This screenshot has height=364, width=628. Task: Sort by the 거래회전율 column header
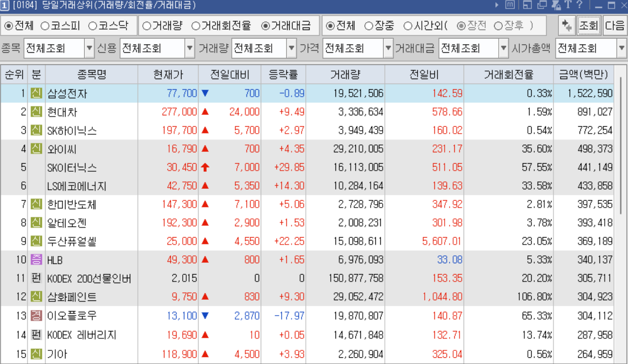pyautogui.click(x=508, y=75)
